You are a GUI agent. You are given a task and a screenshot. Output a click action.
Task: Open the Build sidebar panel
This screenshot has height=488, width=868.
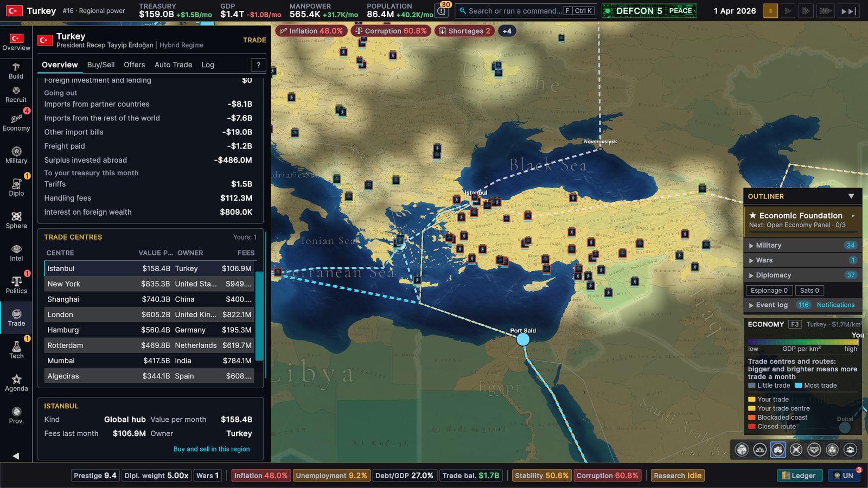(x=16, y=71)
